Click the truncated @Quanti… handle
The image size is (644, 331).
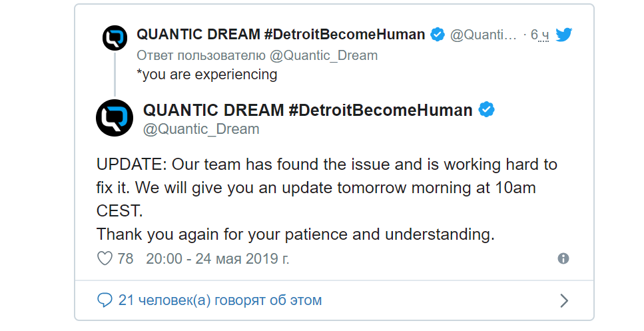(483, 35)
